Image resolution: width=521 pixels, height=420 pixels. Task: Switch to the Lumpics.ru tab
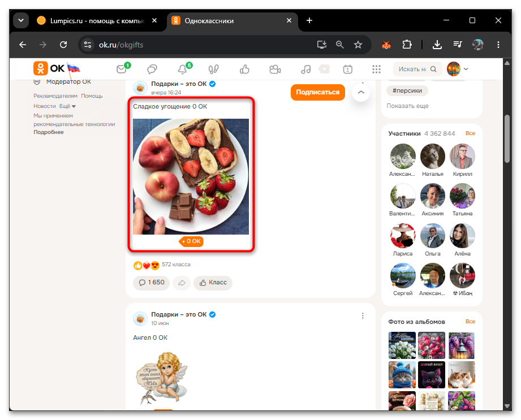coord(97,20)
